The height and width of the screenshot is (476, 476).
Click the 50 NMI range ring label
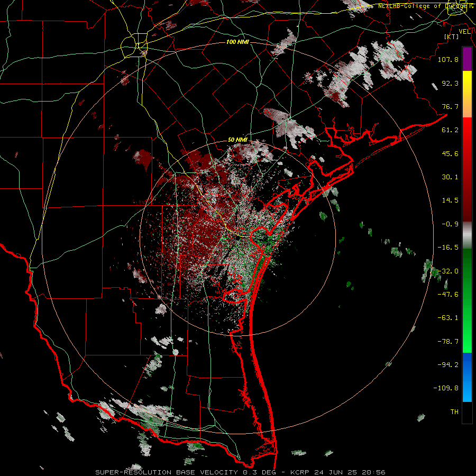pyautogui.click(x=237, y=140)
